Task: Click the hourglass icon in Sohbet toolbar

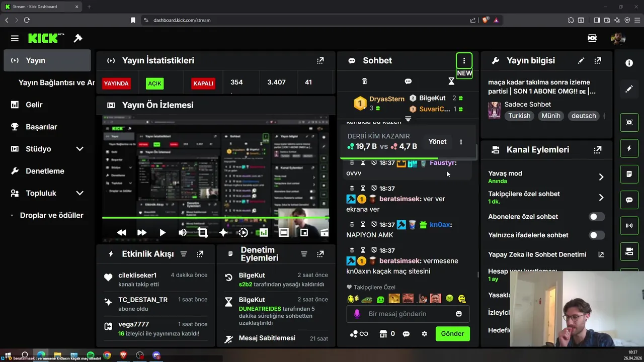Action: (x=451, y=81)
